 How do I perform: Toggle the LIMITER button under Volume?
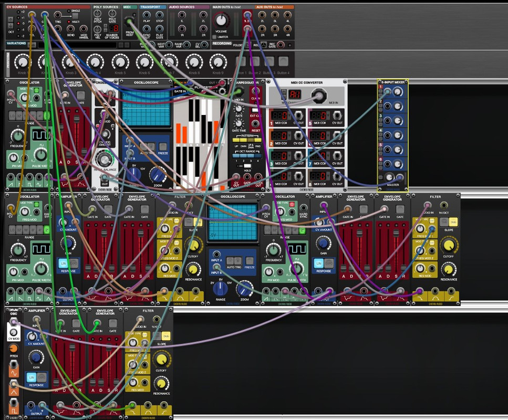tap(215, 37)
